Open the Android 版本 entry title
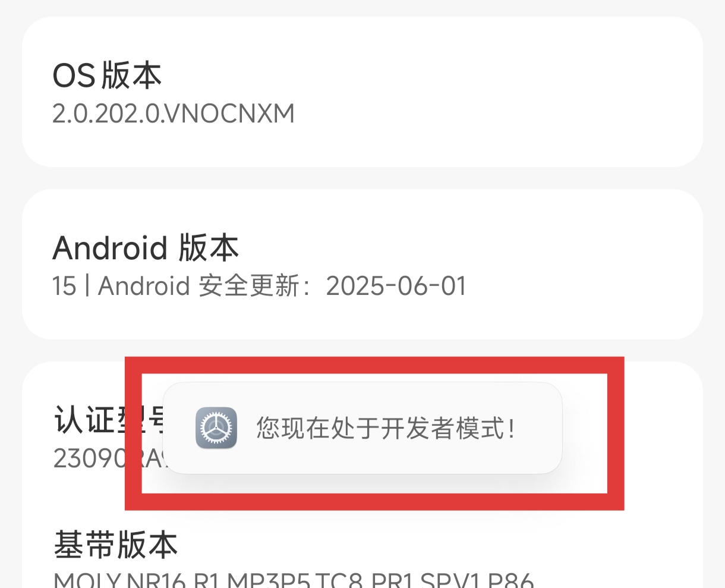The height and width of the screenshot is (588, 725). tap(146, 247)
